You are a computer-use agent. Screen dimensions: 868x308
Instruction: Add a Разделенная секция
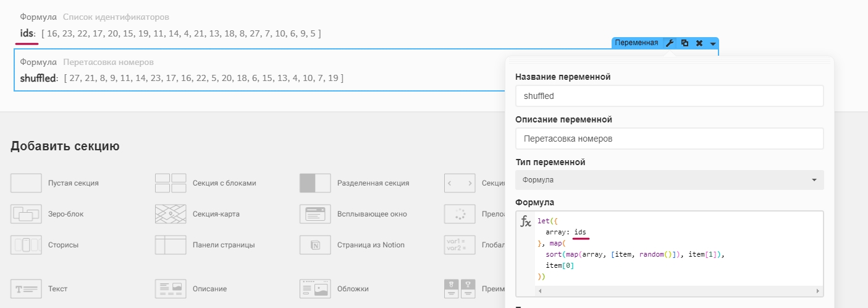click(354, 183)
